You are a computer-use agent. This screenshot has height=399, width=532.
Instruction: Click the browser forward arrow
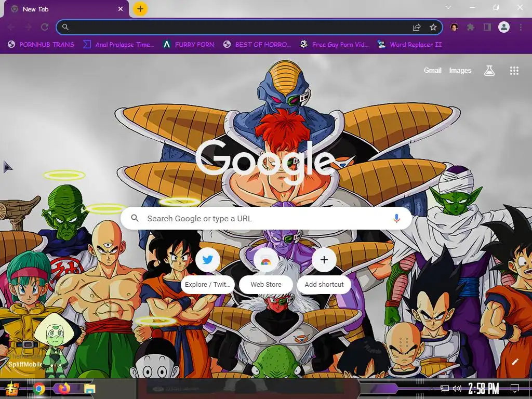coord(28,27)
